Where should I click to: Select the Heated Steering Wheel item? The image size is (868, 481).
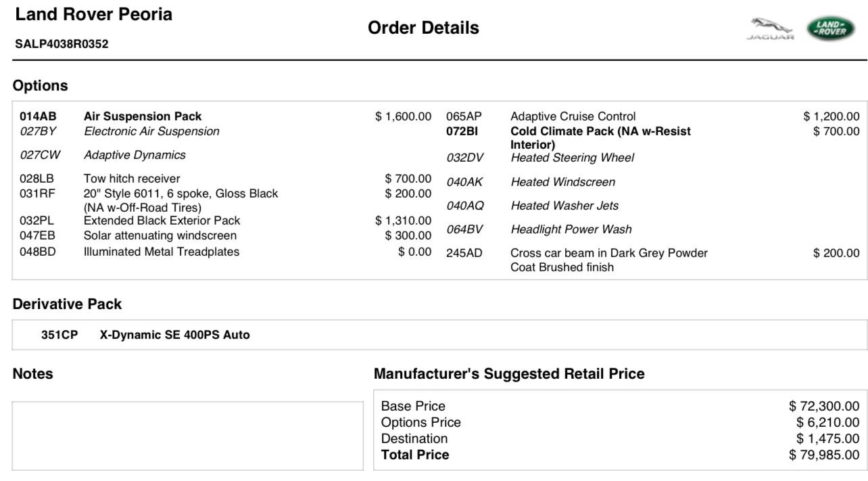click(572, 158)
